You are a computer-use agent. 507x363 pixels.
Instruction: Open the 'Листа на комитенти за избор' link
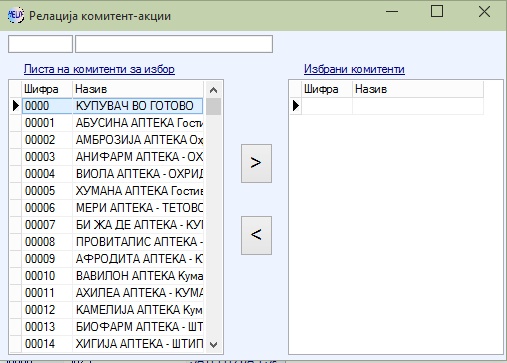[99, 69]
